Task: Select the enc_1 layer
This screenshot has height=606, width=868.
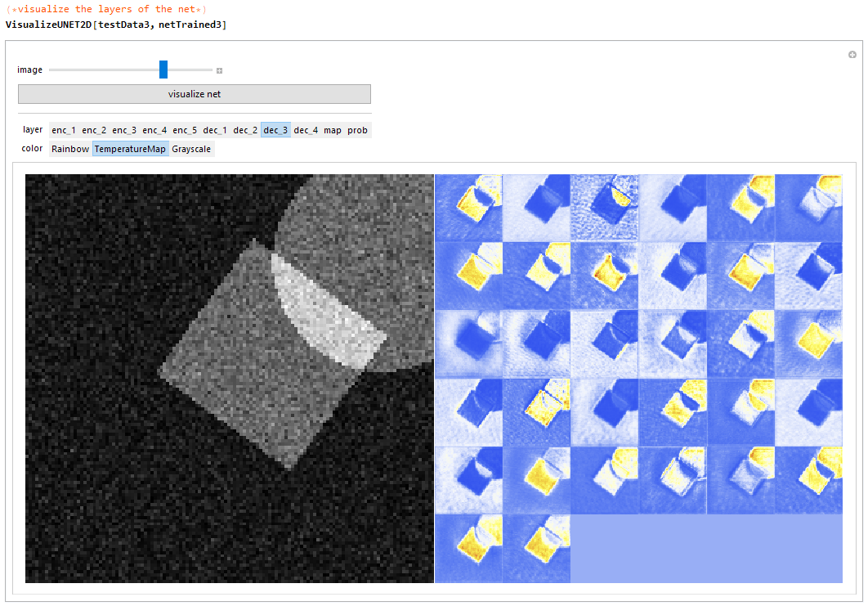Action: [x=64, y=130]
